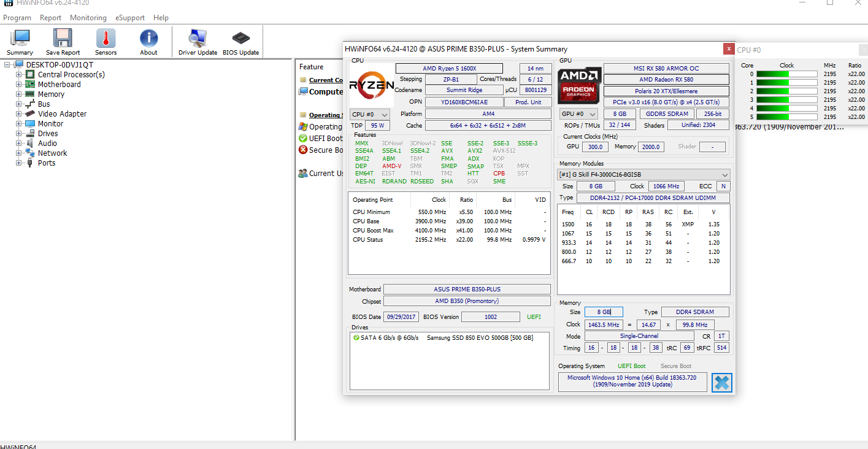Image resolution: width=868 pixels, height=449 pixels.
Task: Click the green UEFI Boot check icon
Action: point(303,139)
